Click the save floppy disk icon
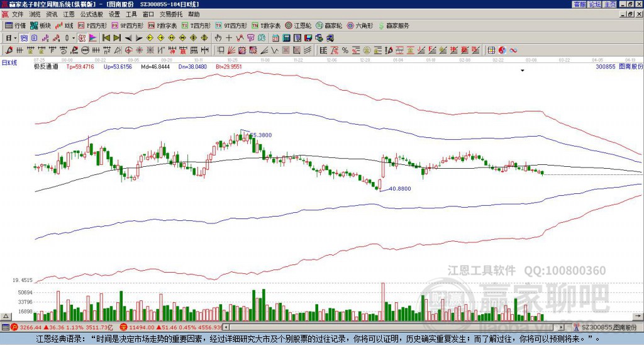644x345 pixels. pyautogui.click(x=308, y=38)
